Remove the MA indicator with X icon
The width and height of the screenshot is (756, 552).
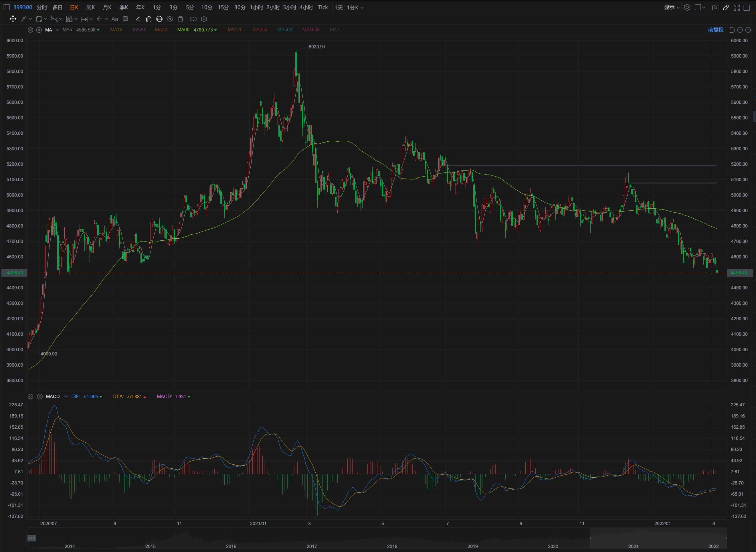click(x=39, y=30)
